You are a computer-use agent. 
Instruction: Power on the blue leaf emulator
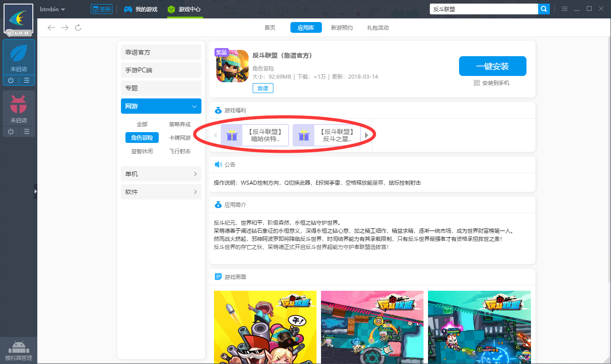(x=11, y=80)
